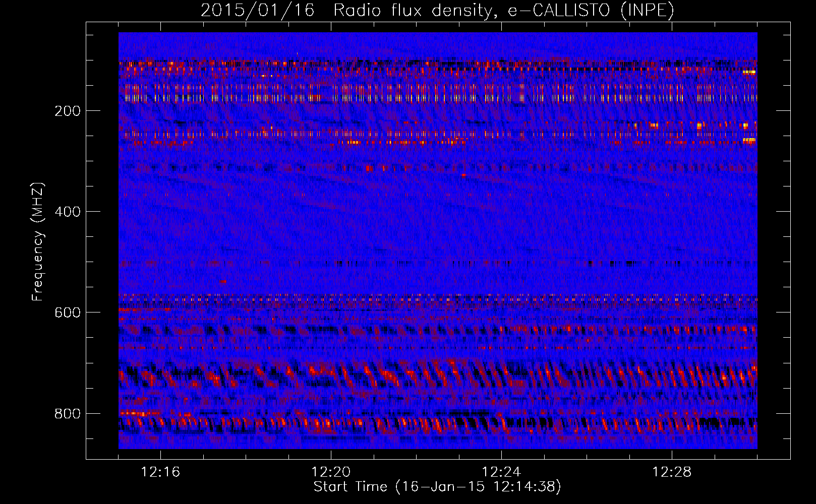This screenshot has height=504, width=816.
Task: Click the plot title 'Radio flux density, e-CALLISTO (INPE)'
Action: 504,11
